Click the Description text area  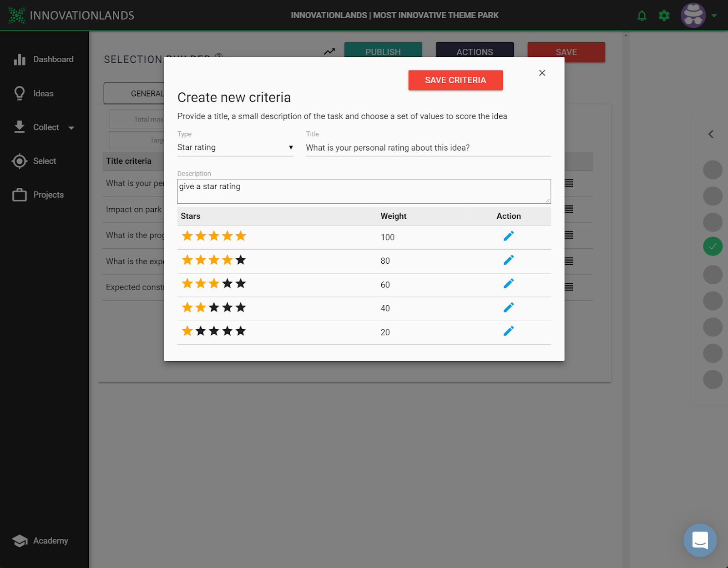point(364,191)
